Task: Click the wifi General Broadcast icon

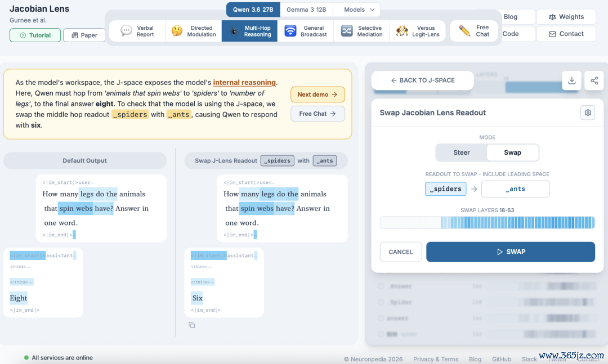Action: 290,30
